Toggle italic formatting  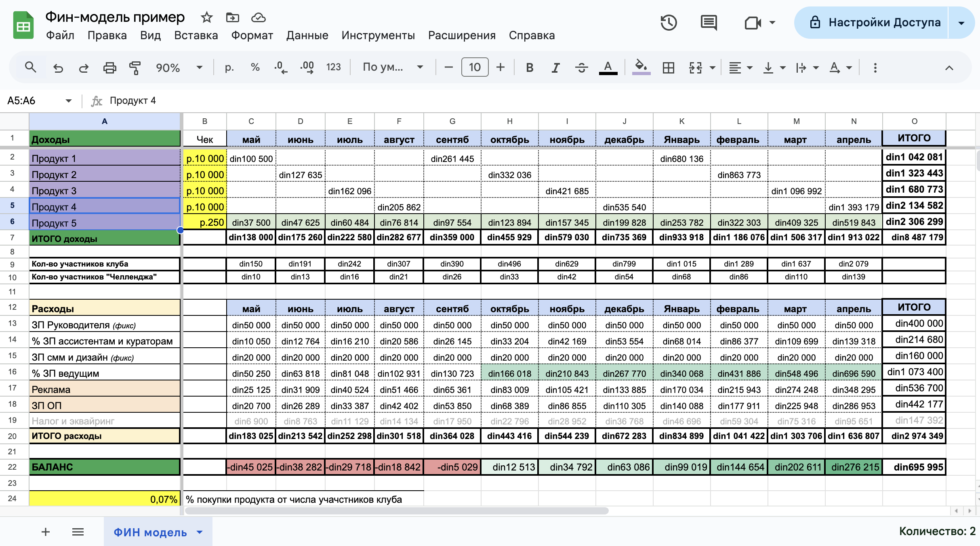click(555, 67)
